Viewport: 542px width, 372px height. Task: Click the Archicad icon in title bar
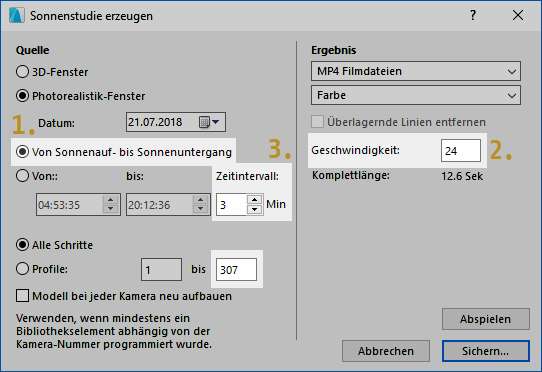(x=17, y=16)
